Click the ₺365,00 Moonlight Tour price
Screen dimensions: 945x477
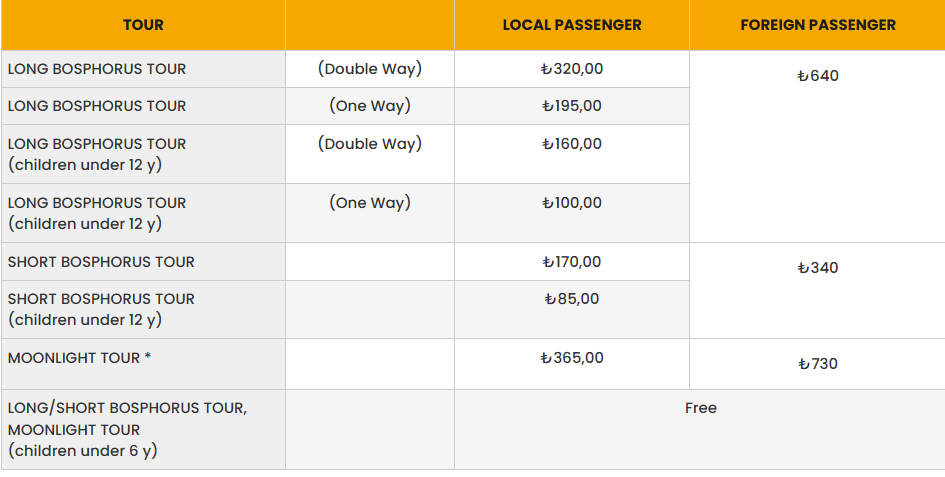tap(572, 358)
